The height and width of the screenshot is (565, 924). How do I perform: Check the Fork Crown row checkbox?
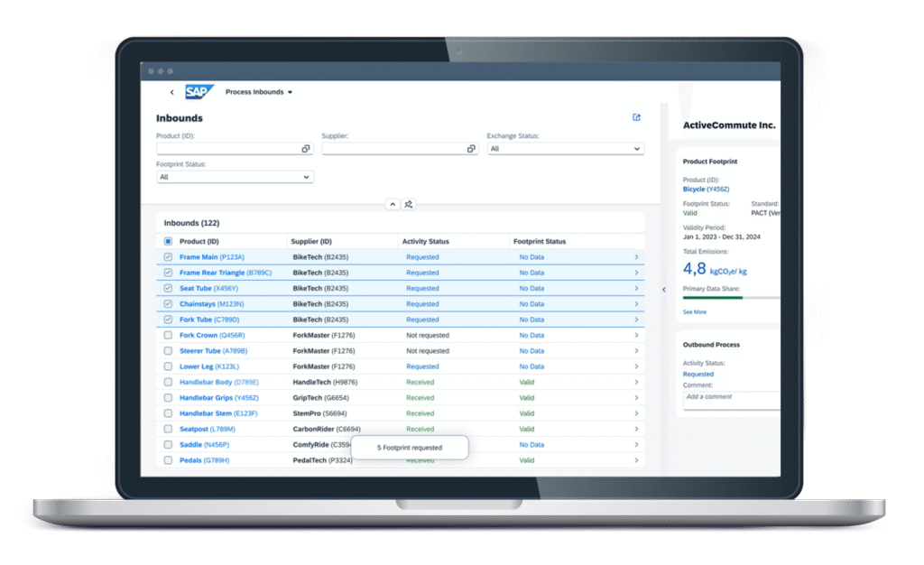[168, 336]
